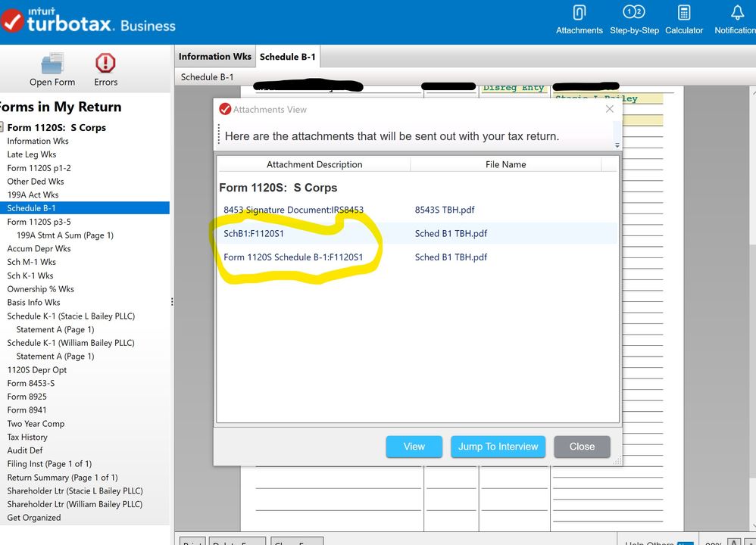Click the Forms in My Return heading

coord(61,107)
